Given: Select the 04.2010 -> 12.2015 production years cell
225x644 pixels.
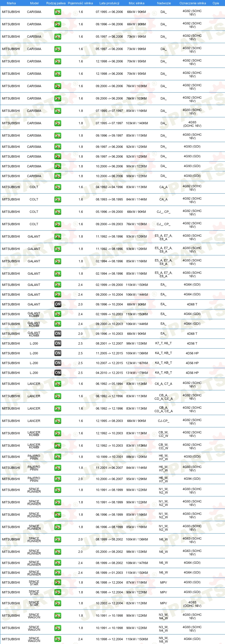Looking at the screenshot, I should (x=109, y=373).
